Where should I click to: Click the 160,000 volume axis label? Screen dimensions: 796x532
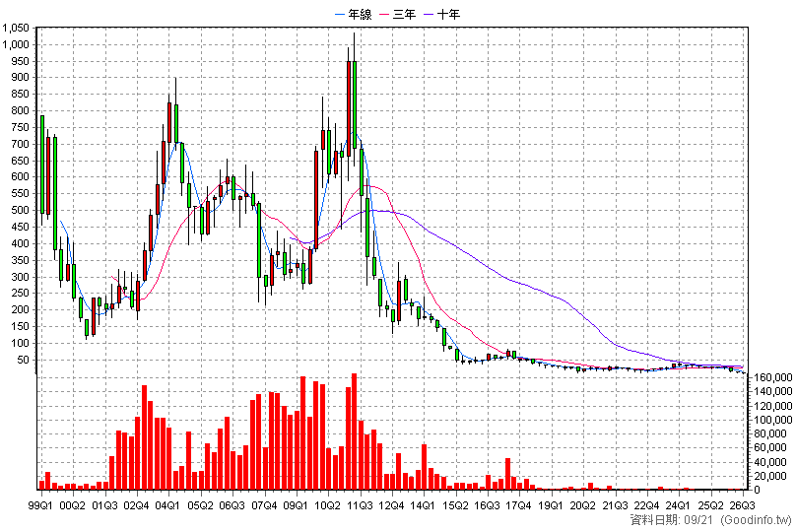click(773, 377)
